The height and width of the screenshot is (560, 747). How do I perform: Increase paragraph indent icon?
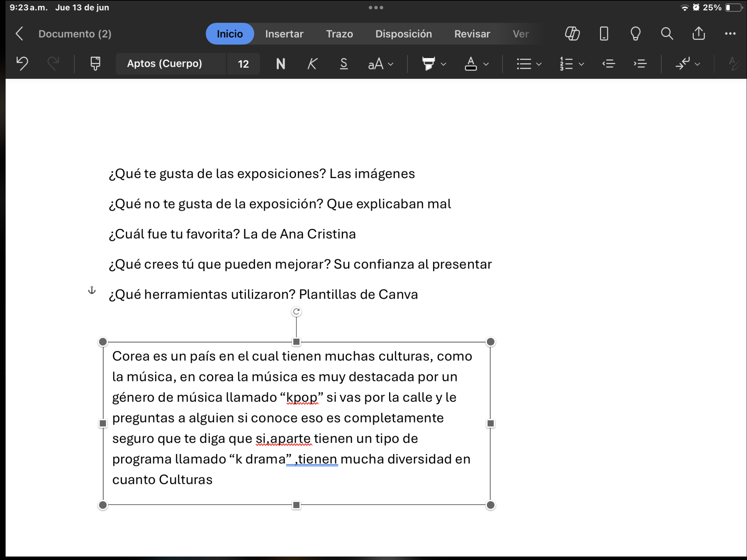tap(640, 64)
